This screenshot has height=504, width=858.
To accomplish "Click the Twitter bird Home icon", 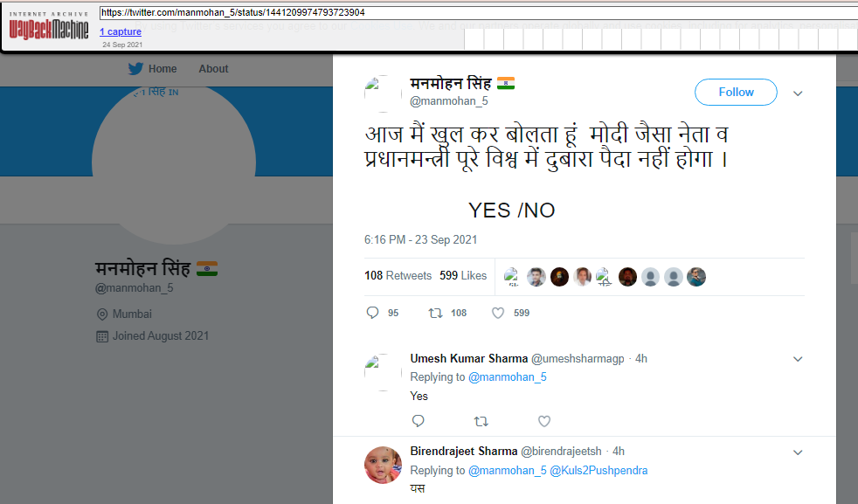I will pos(135,68).
